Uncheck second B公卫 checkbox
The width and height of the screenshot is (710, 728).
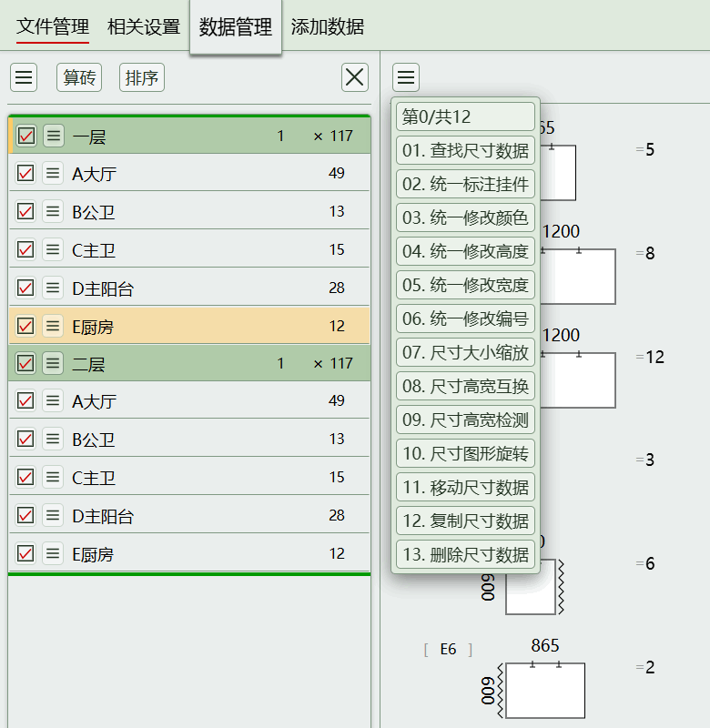(25, 439)
